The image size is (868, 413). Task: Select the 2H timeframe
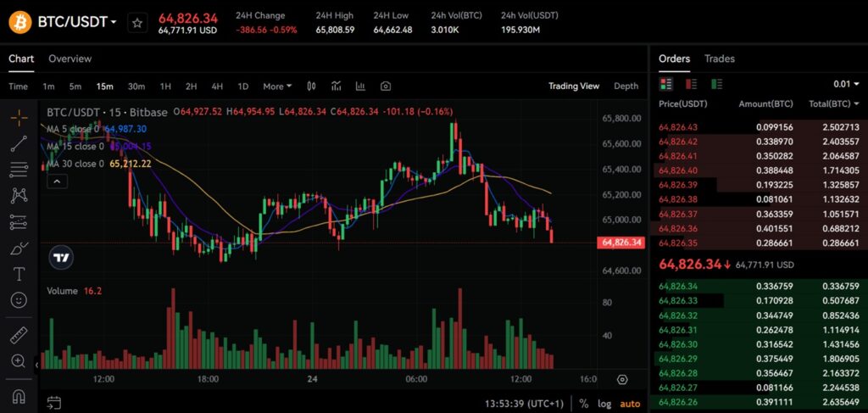[x=191, y=87]
